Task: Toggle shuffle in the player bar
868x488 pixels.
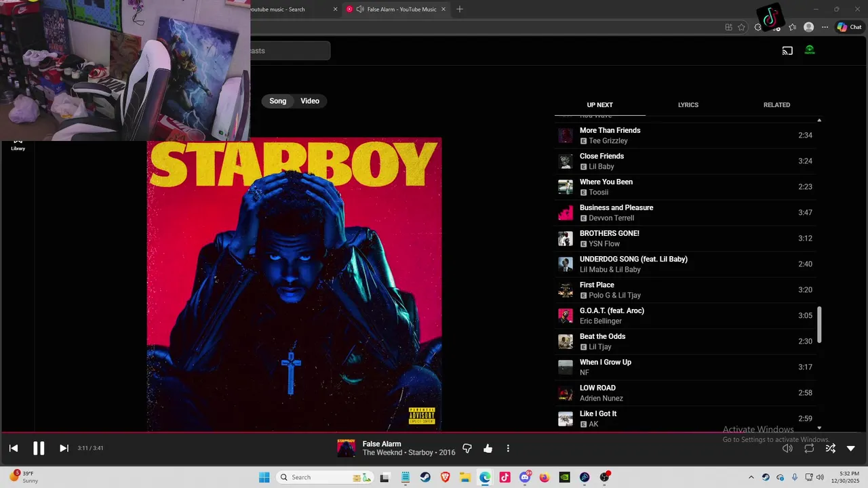Action: (x=830, y=448)
